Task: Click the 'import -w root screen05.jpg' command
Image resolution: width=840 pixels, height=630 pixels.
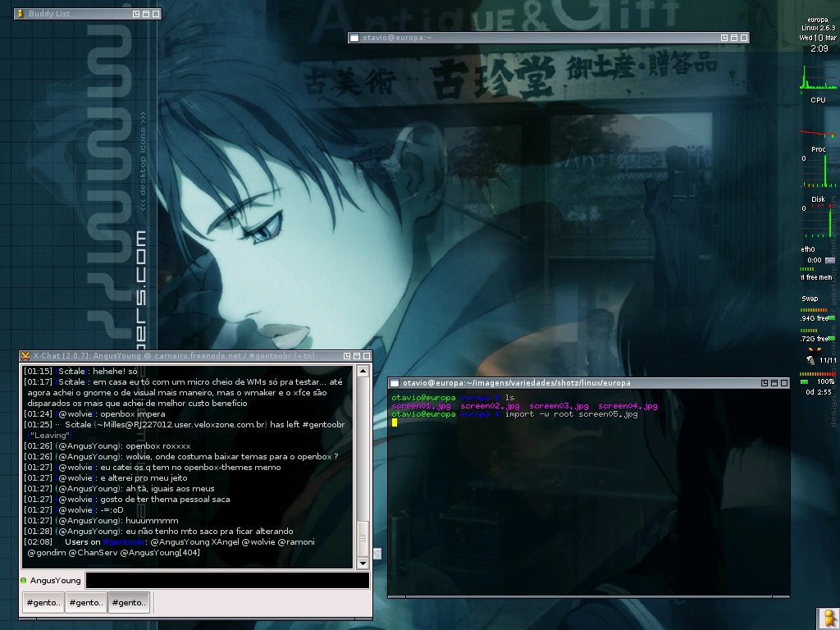Action: (571, 414)
